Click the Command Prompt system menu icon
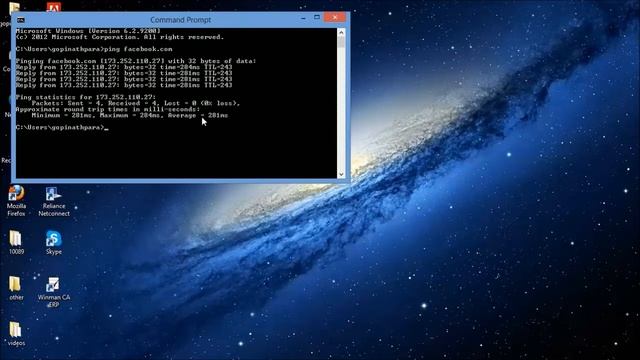 click(x=21, y=20)
